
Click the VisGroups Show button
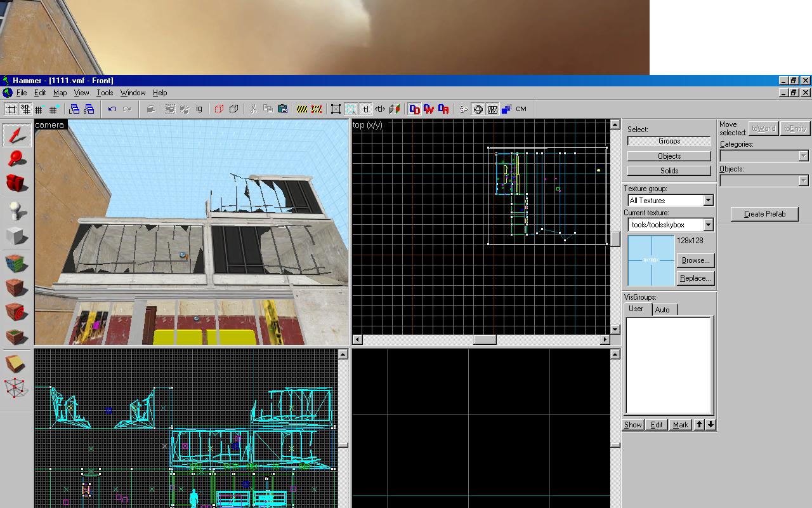(633, 425)
